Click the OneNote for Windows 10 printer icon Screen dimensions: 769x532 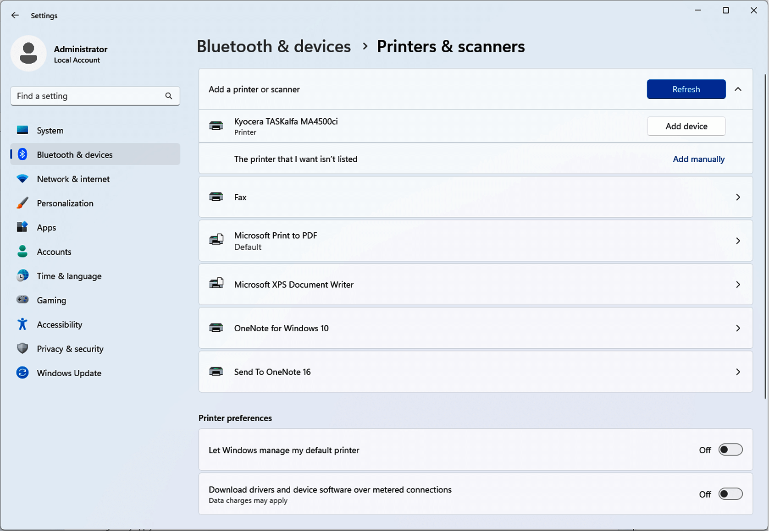click(216, 328)
